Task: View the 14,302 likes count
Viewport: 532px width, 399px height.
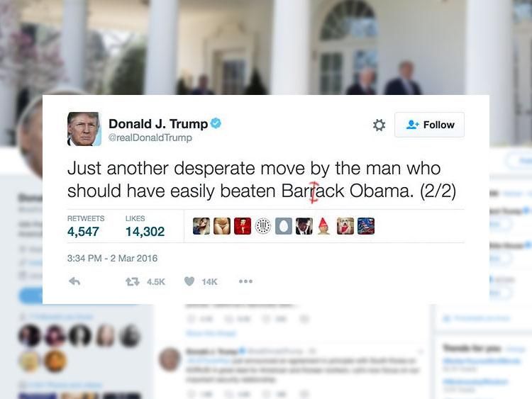Action: 145,232
